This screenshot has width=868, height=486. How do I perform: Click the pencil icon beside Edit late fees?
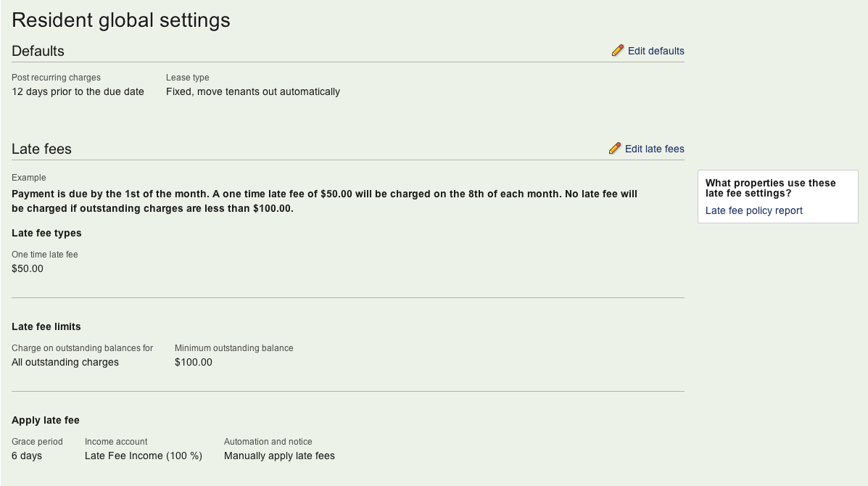(615, 149)
